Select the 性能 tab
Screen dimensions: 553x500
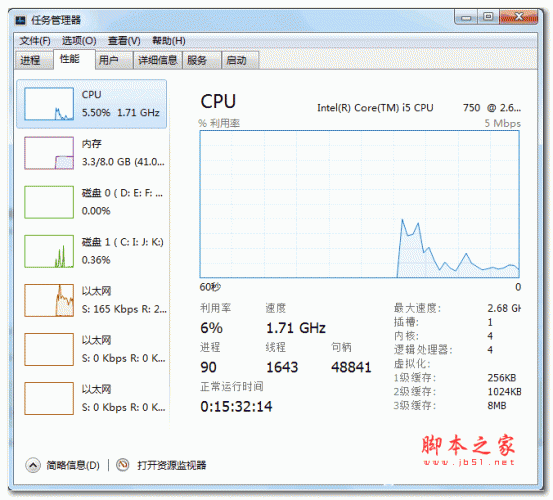[x=74, y=59]
